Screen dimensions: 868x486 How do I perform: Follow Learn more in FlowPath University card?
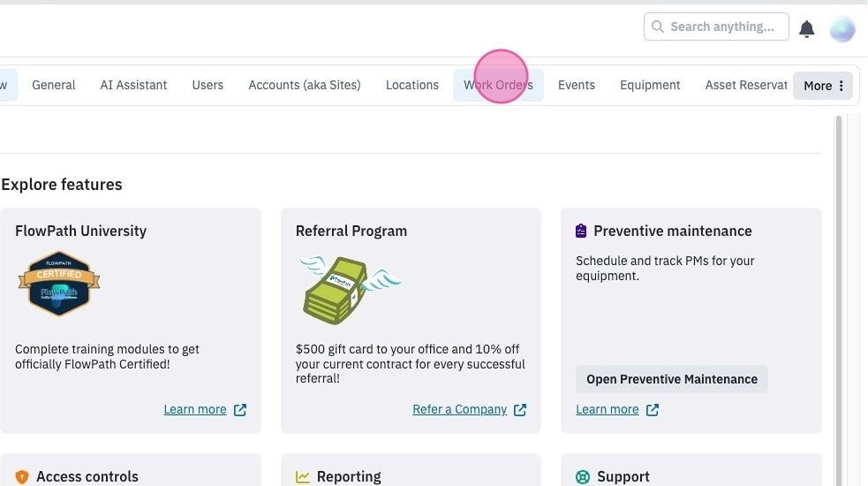[x=195, y=409]
